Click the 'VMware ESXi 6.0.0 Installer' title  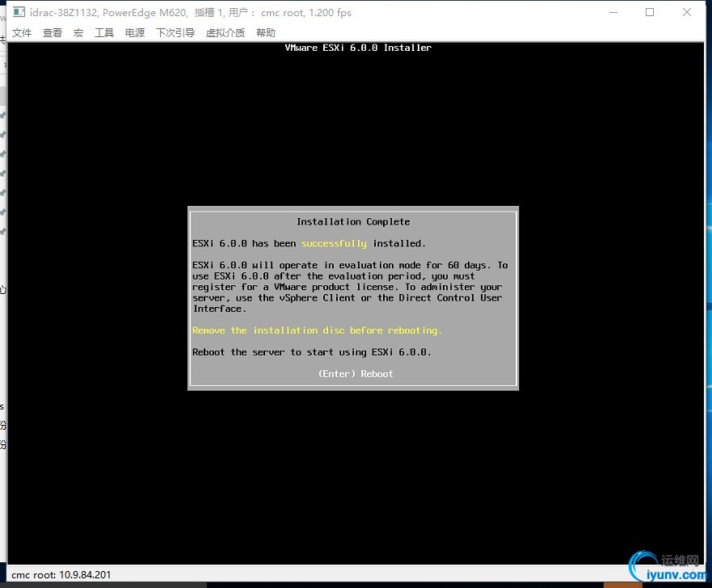tap(358, 48)
